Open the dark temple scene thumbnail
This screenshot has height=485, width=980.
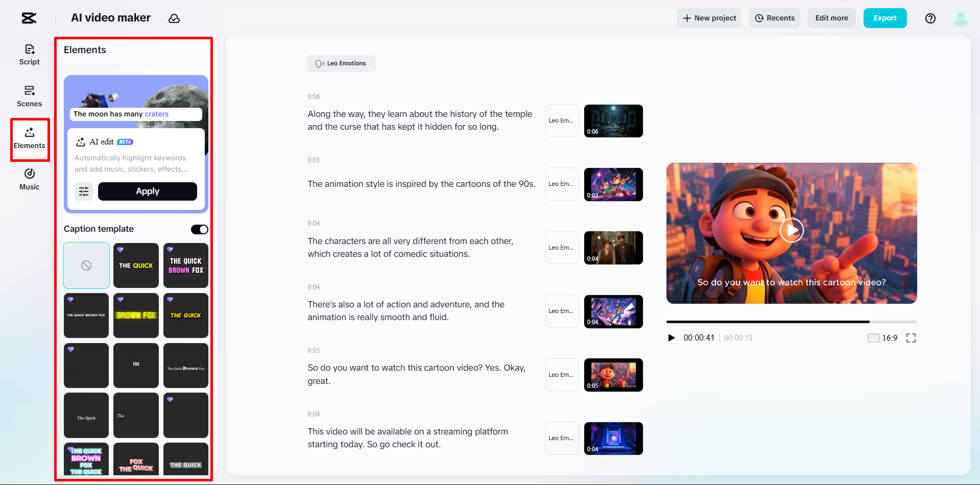(x=613, y=121)
